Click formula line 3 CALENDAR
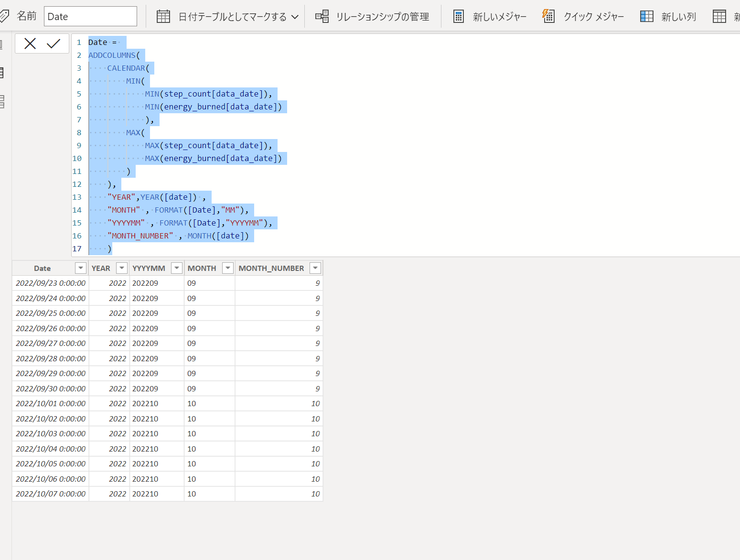Viewport: 740px width, 560px height. [x=128, y=68]
